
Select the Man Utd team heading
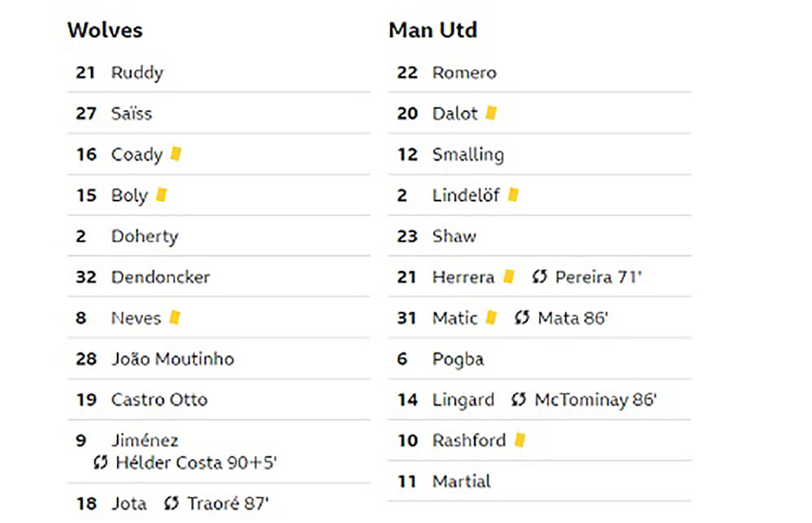[433, 30]
